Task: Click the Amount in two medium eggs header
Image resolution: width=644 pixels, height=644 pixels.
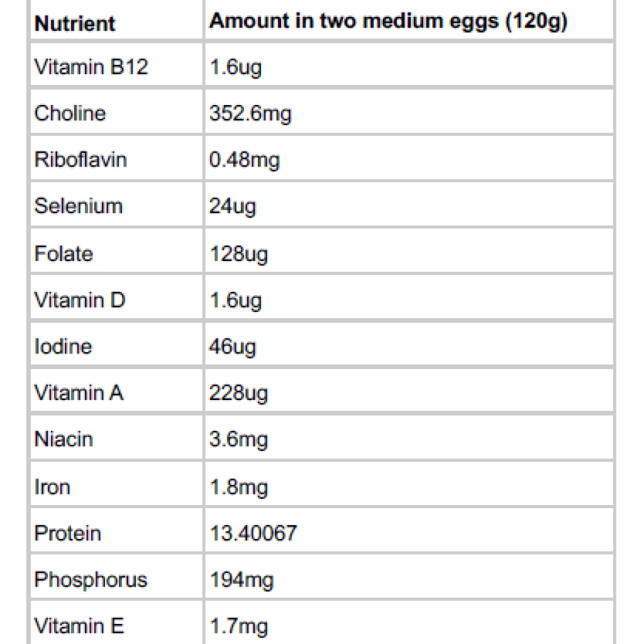Action: tap(388, 21)
